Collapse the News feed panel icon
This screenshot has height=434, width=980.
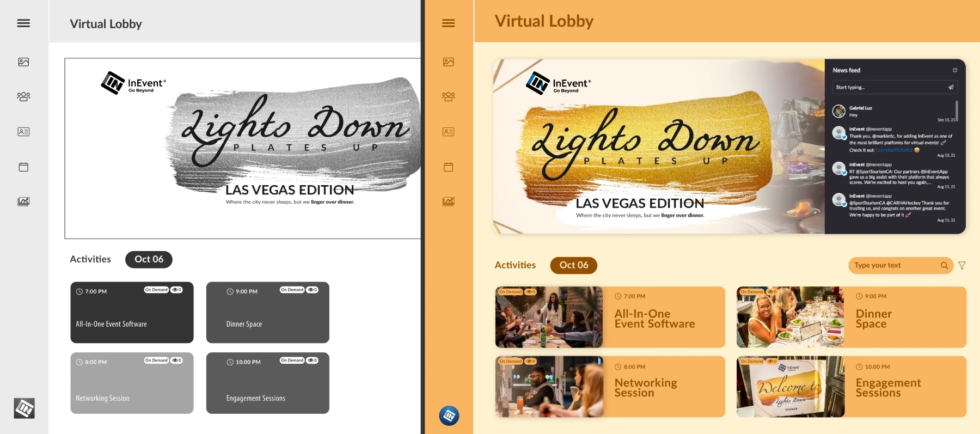[x=954, y=70]
